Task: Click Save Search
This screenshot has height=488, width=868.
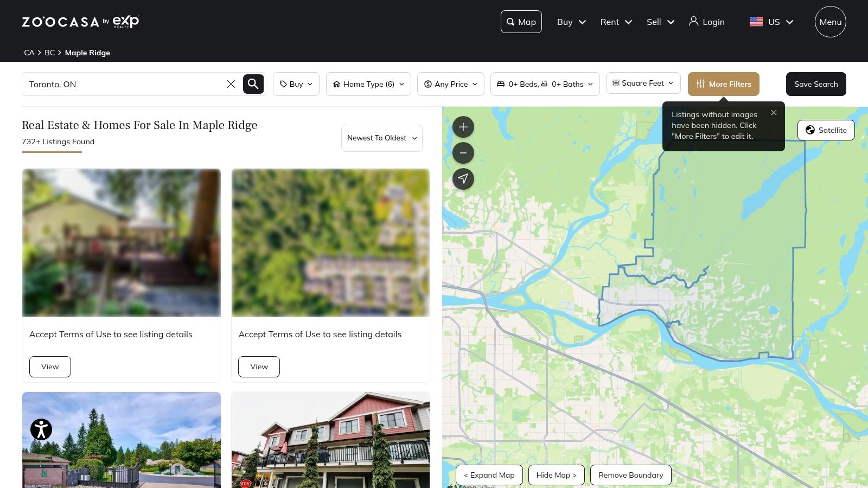Action: click(816, 84)
